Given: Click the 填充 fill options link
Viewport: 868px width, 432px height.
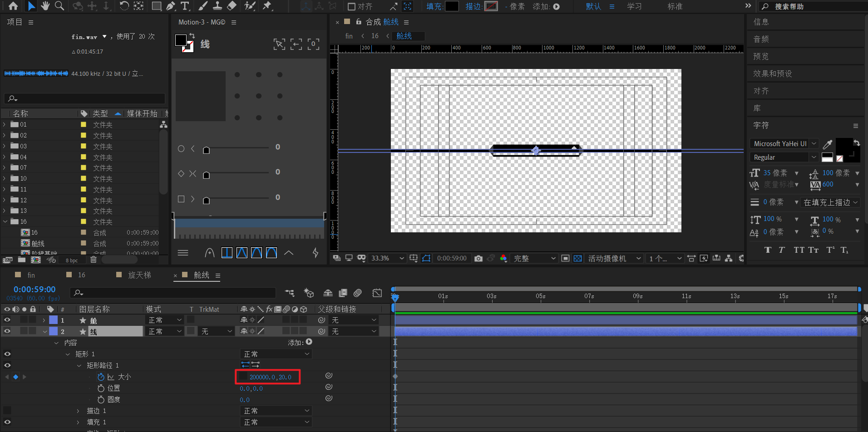Looking at the screenshot, I should pos(434,6).
